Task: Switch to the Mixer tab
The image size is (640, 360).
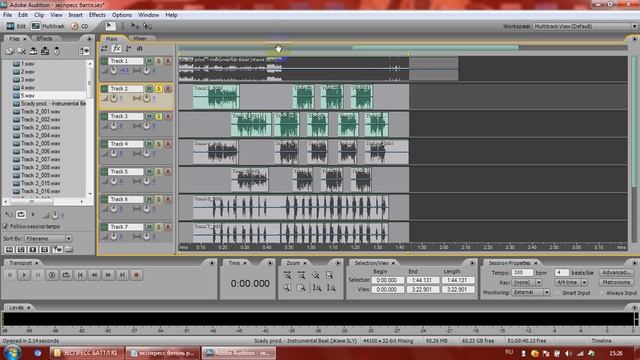Action: tap(140, 38)
